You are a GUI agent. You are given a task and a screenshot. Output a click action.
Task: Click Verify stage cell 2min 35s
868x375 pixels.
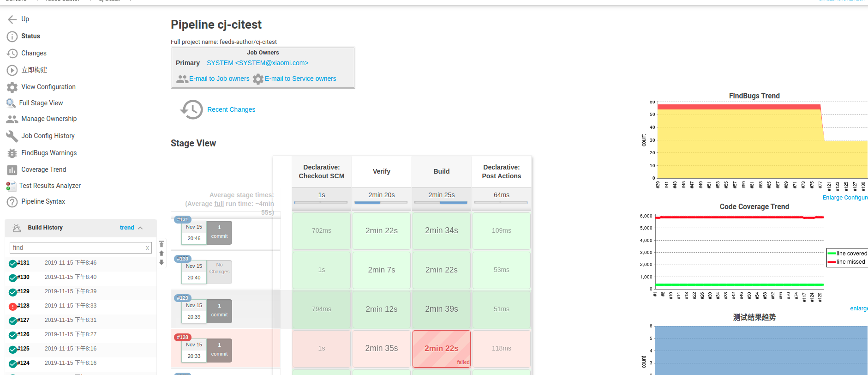382,349
